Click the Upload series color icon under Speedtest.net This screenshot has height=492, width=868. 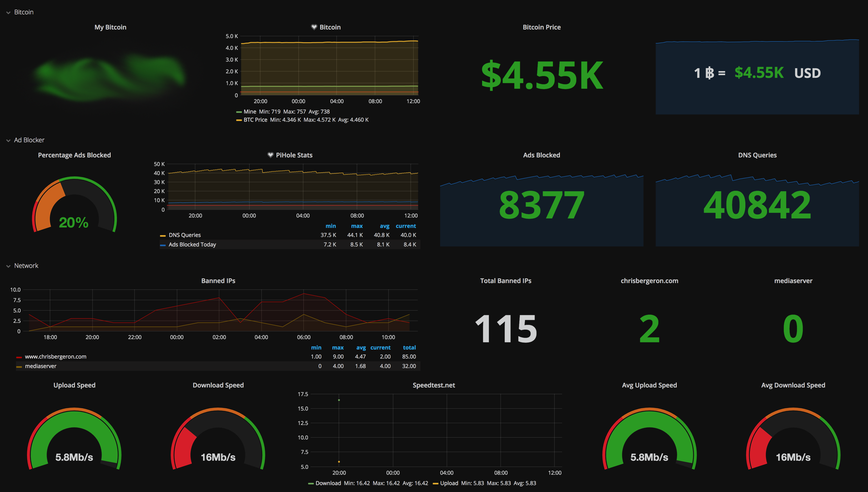(436, 483)
